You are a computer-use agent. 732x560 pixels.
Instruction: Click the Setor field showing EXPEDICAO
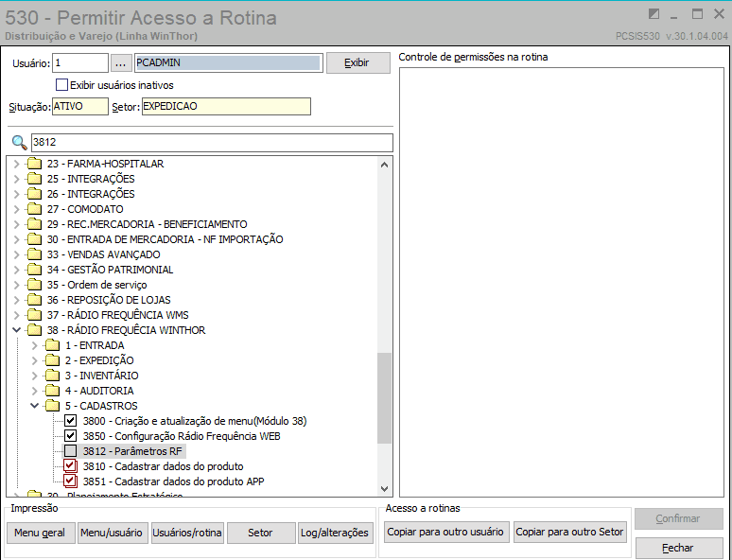point(226,106)
